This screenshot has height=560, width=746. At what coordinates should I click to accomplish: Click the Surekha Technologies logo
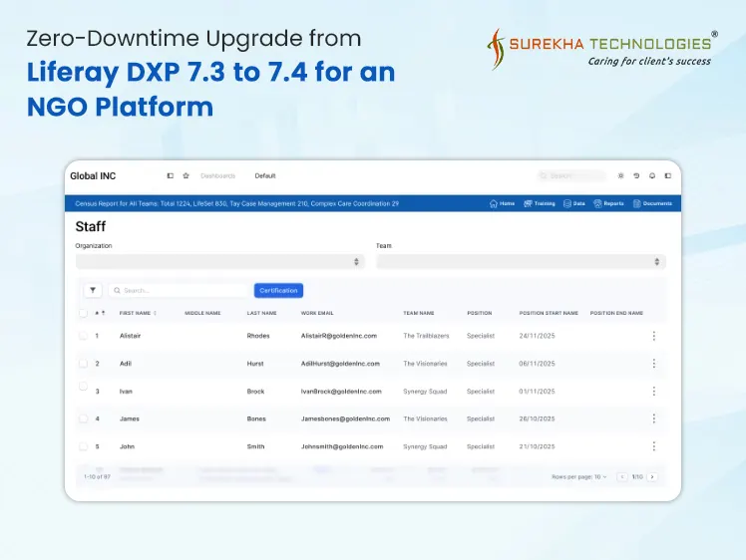[x=601, y=48]
